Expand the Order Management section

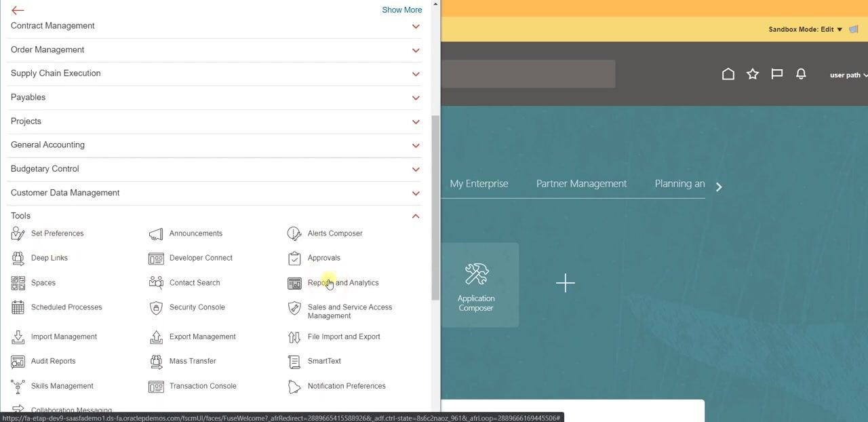pyautogui.click(x=416, y=50)
